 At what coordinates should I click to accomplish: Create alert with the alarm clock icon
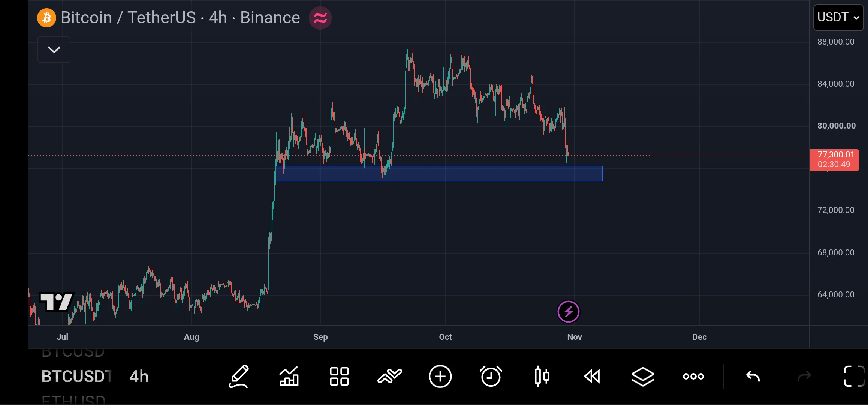tap(491, 376)
